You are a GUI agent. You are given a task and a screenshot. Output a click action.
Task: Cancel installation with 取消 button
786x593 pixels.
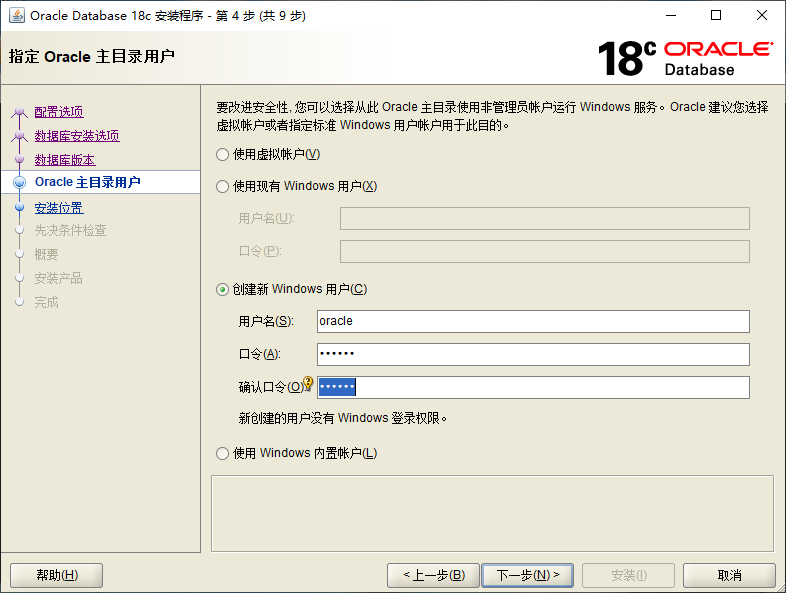point(729,575)
